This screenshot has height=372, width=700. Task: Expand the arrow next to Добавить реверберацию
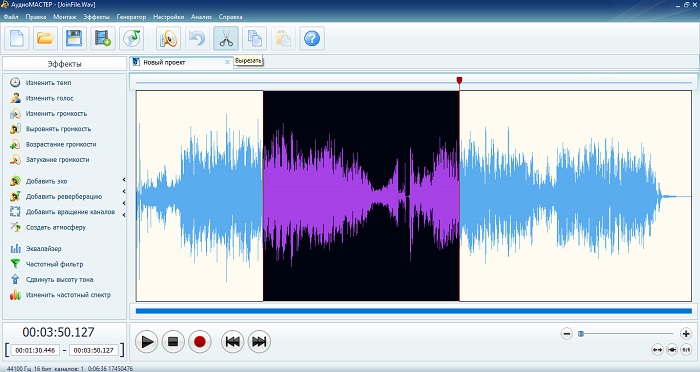pos(124,192)
